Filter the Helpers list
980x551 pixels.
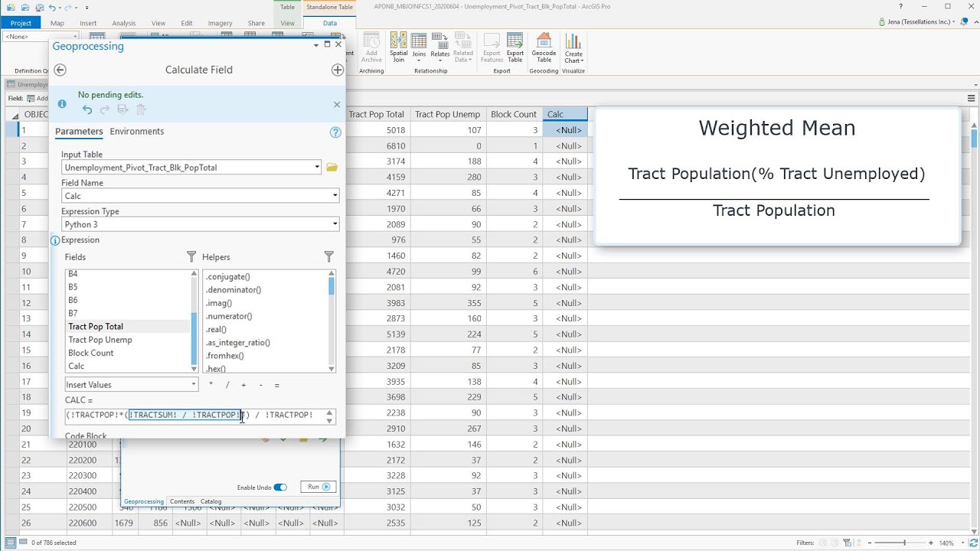pos(328,256)
